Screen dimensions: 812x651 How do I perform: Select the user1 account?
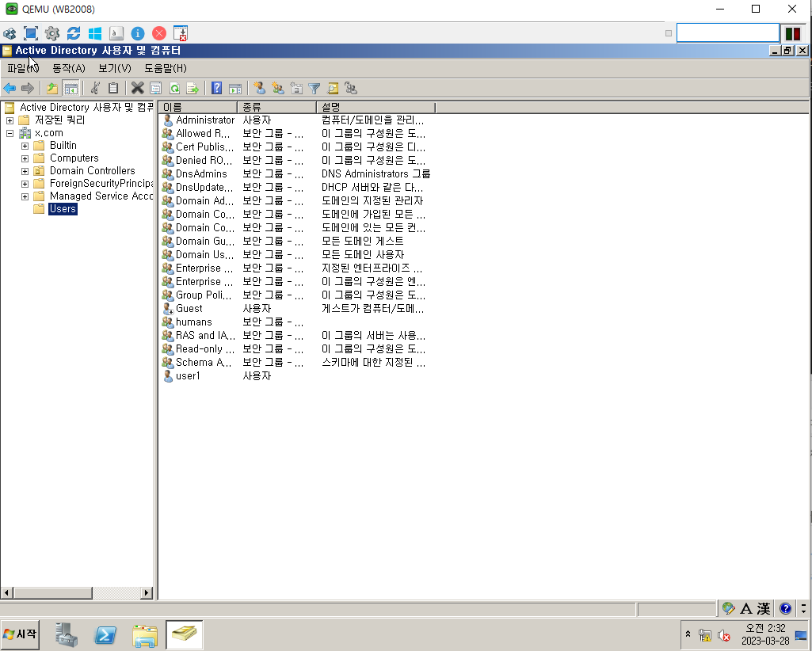(x=188, y=376)
